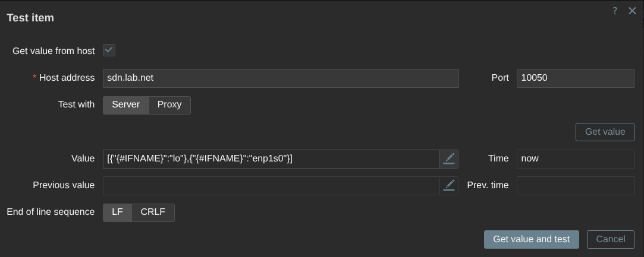Click into the Previous value field
644x257 pixels.
(x=272, y=186)
